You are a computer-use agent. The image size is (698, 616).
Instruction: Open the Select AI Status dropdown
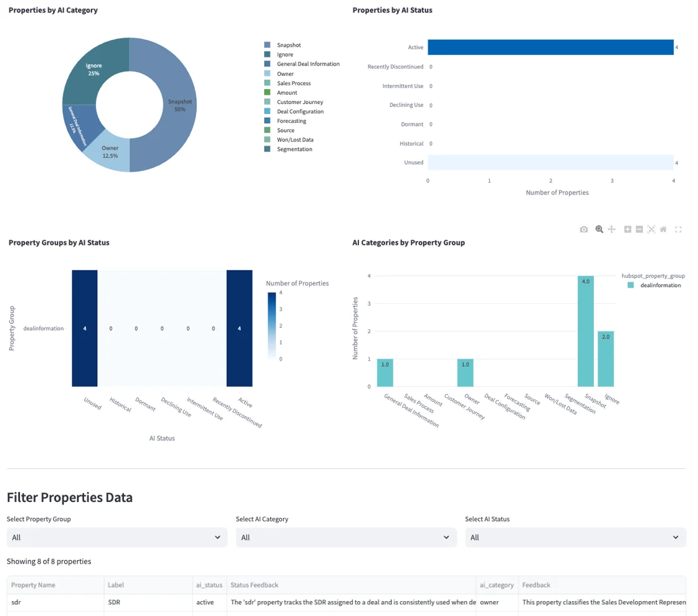(x=575, y=537)
